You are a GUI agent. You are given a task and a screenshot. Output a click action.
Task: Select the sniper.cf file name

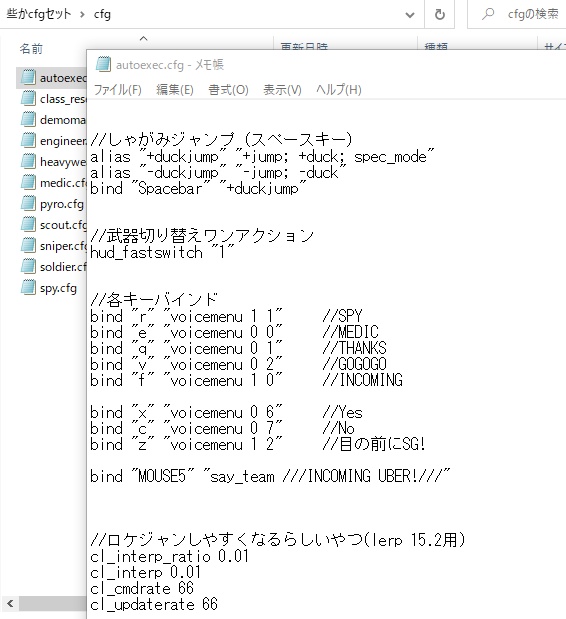click(x=63, y=246)
